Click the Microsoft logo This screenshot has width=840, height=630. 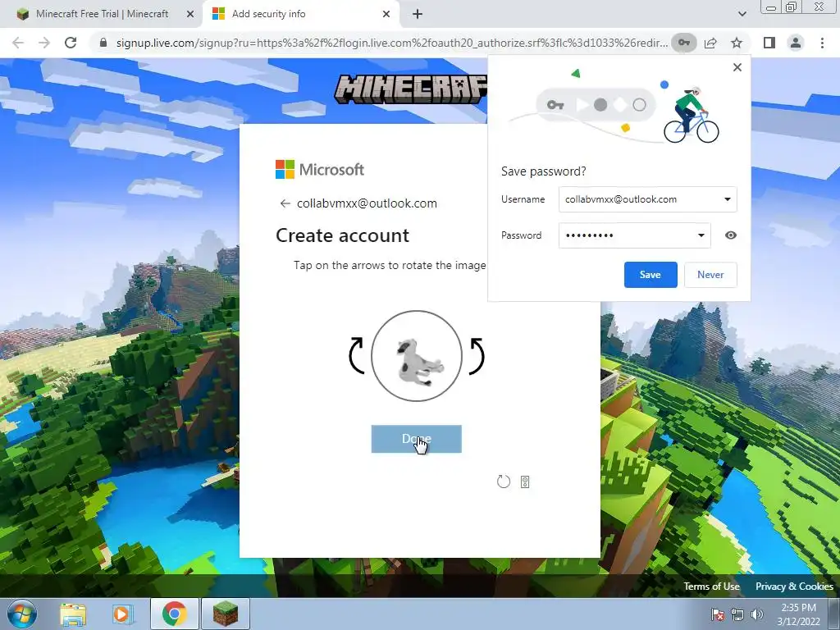tap(320, 169)
